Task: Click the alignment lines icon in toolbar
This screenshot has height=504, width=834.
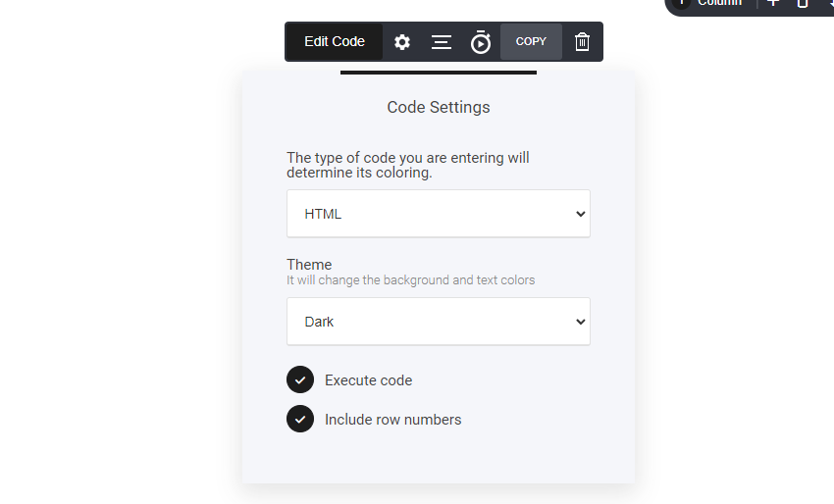Action: (x=442, y=42)
